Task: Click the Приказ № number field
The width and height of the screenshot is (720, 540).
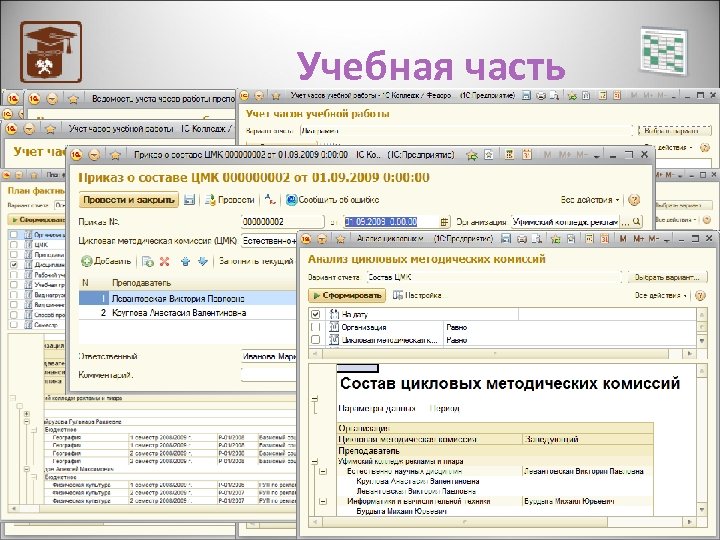Action: (x=282, y=222)
